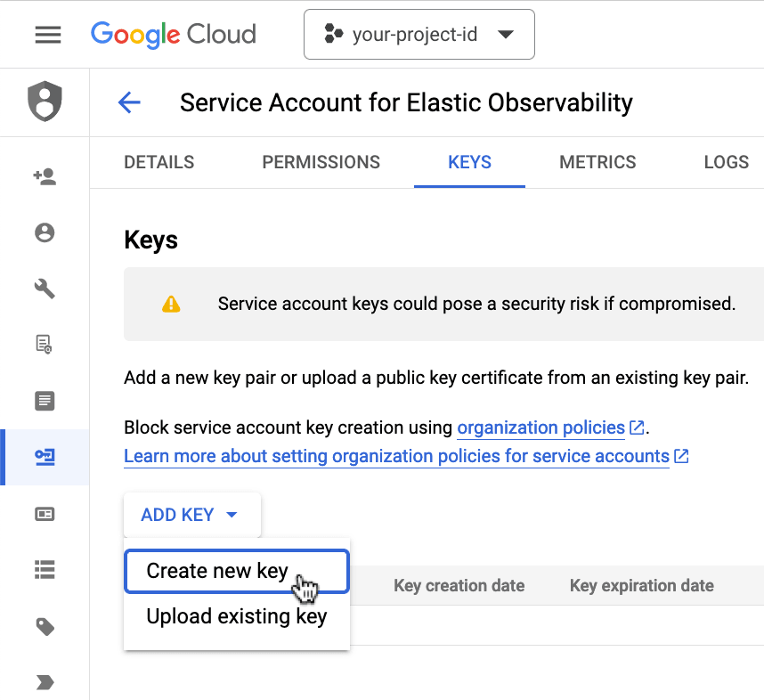This screenshot has height=700, width=764.
Task: Click the audit document sidebar icon
Action: click(x=45, y=344)
